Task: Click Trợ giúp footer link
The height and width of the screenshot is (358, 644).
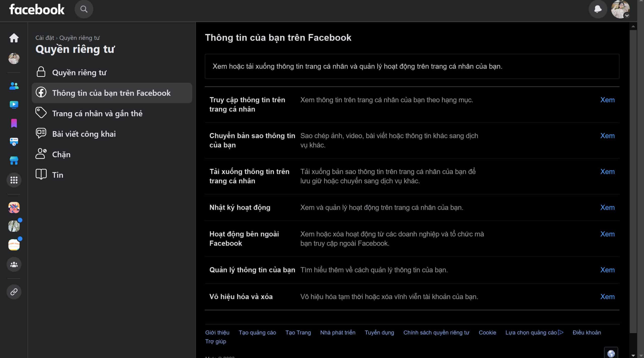Action: click(215, 341)
